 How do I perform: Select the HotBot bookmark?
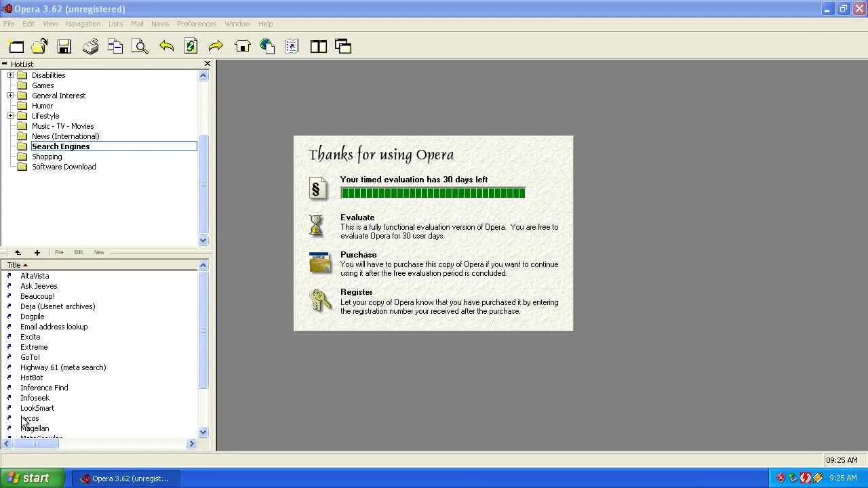tap(31, 378)
